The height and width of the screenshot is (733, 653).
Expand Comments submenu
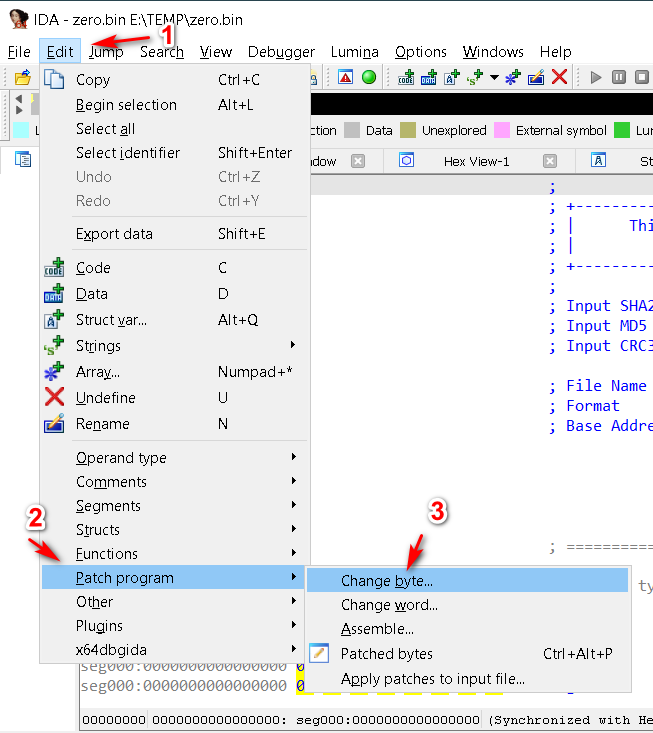[x=175, y=482]
